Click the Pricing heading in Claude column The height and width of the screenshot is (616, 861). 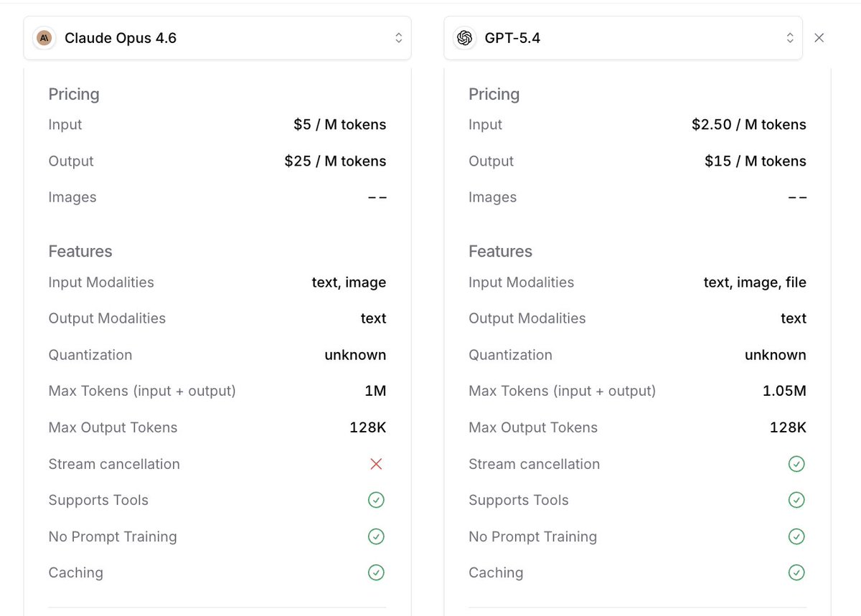tap(74, 95)
